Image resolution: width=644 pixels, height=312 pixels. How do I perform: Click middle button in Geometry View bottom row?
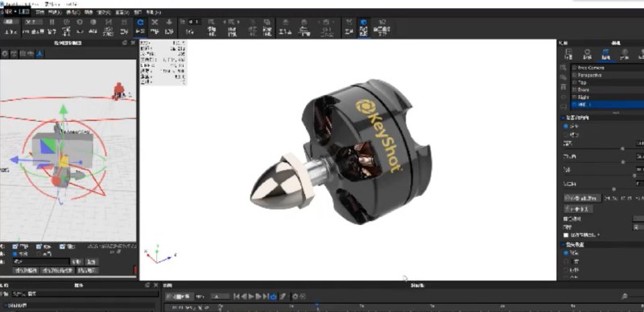tap(58, 271)
